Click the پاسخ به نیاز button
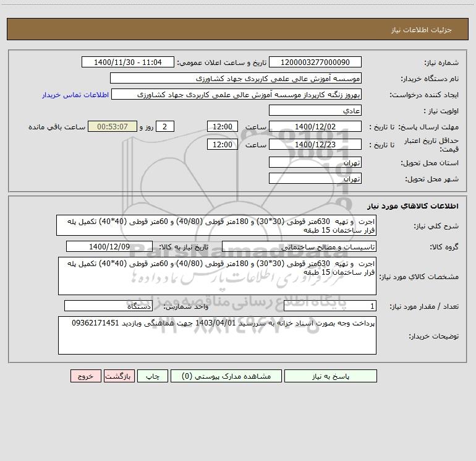This screenshot has height=461, width=476. (331, 376)
